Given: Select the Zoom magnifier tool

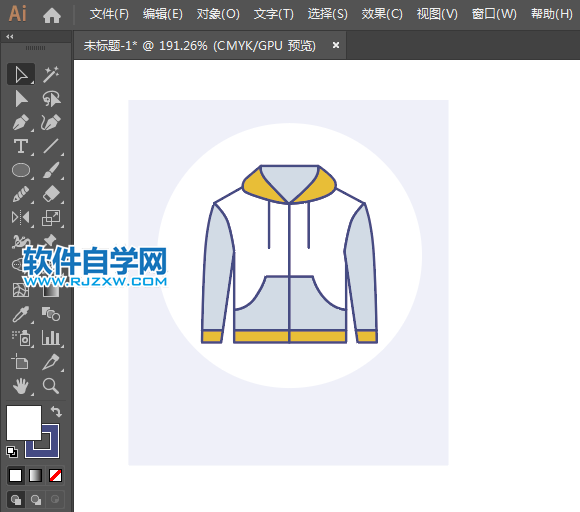Looking at the screenshot, I should pyautogui.click(x=51, y=386).
